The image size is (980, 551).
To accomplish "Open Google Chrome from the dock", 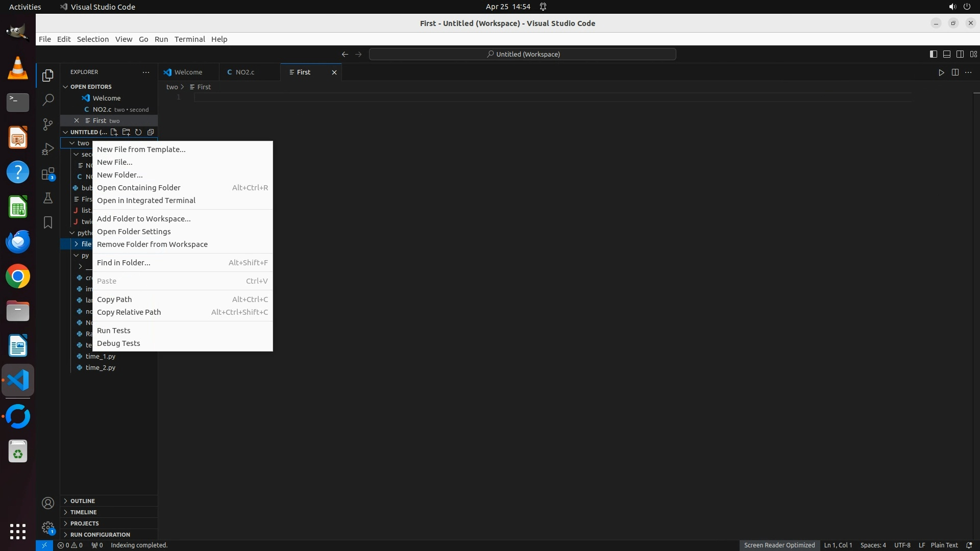I will tap(18, 277).
